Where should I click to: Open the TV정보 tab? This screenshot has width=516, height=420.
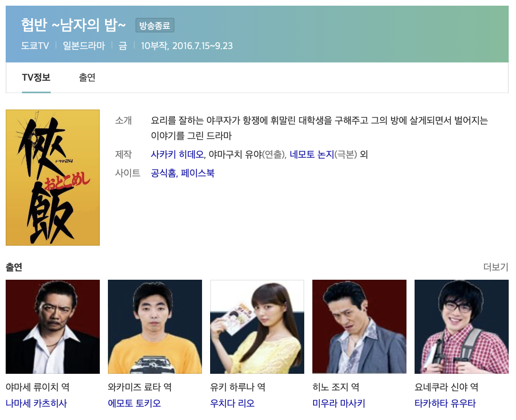pyautogui.click(x=36, y=77)
